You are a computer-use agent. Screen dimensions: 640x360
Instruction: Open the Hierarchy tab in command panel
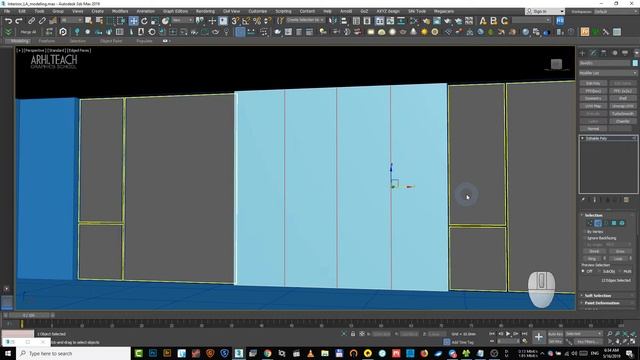[604, 53]
